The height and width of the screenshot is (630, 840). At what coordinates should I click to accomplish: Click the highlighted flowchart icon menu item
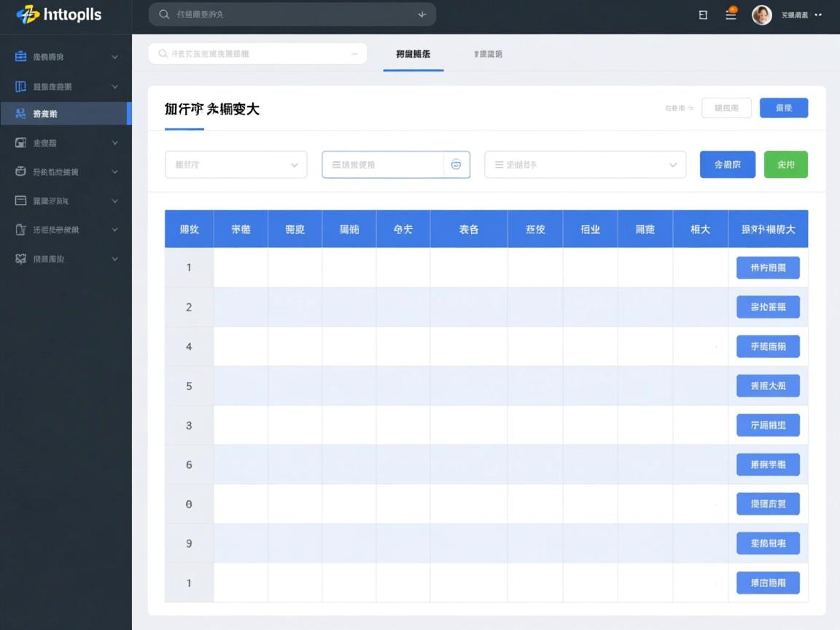pyautogui.click(x=66, y=113)
